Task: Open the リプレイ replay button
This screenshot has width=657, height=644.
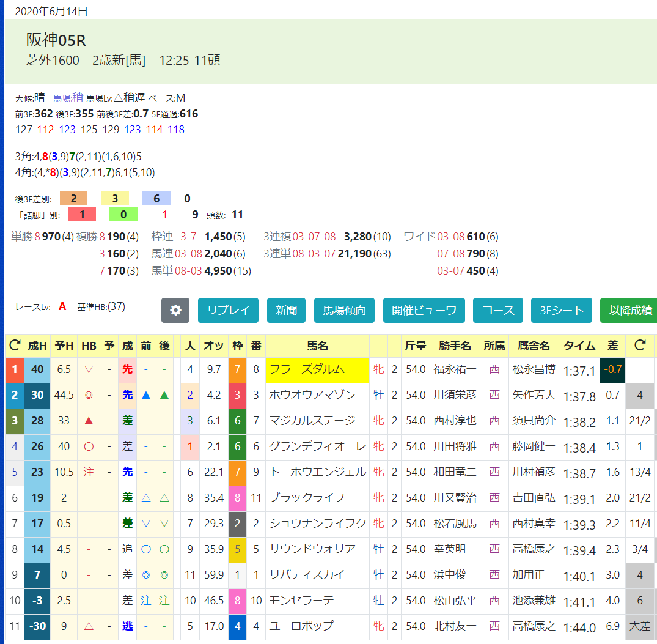Action: click(228, 310)
